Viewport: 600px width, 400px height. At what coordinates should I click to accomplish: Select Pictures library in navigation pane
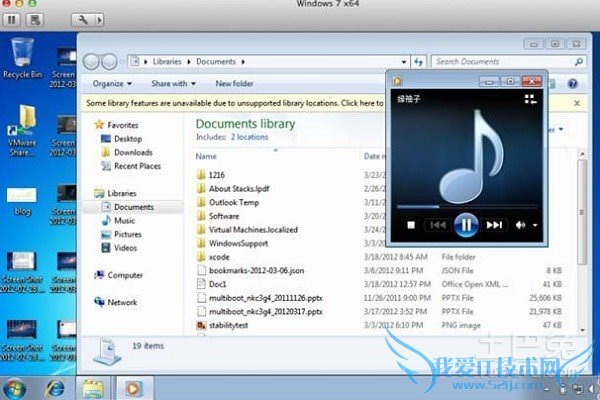click(122, 234)
